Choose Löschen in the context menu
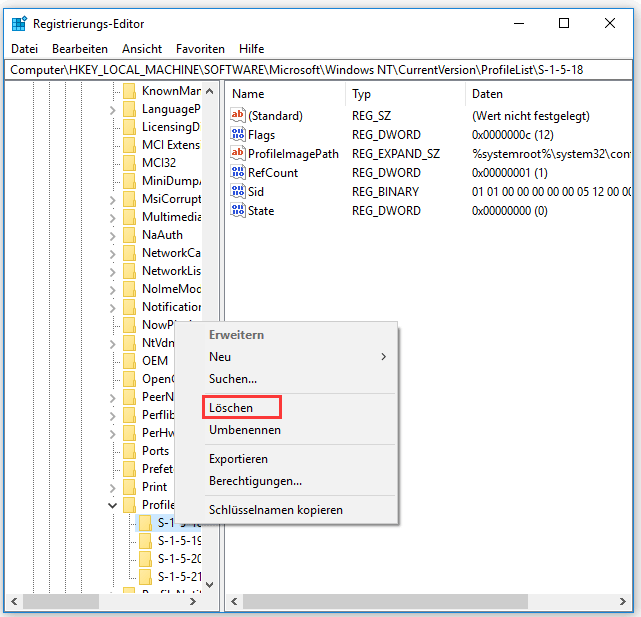The width and height of the screenshot is (641, 617). 231,408
